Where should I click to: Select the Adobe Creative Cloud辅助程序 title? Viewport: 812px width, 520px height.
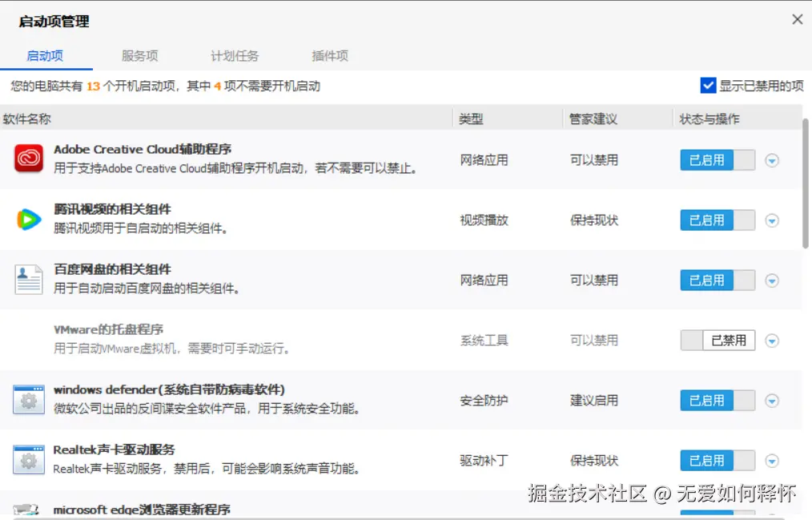(x=143, y=149)
